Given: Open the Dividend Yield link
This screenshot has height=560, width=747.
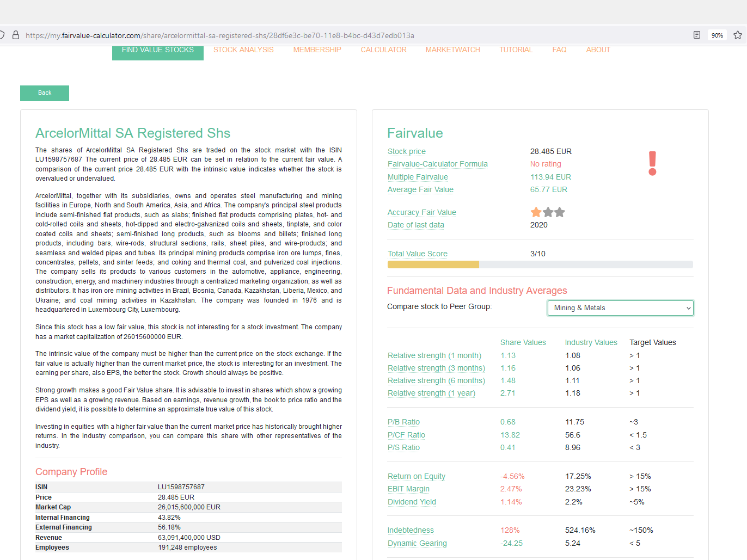Looking at the screenshot, I should pyautogui.click(x=412, y=502).
